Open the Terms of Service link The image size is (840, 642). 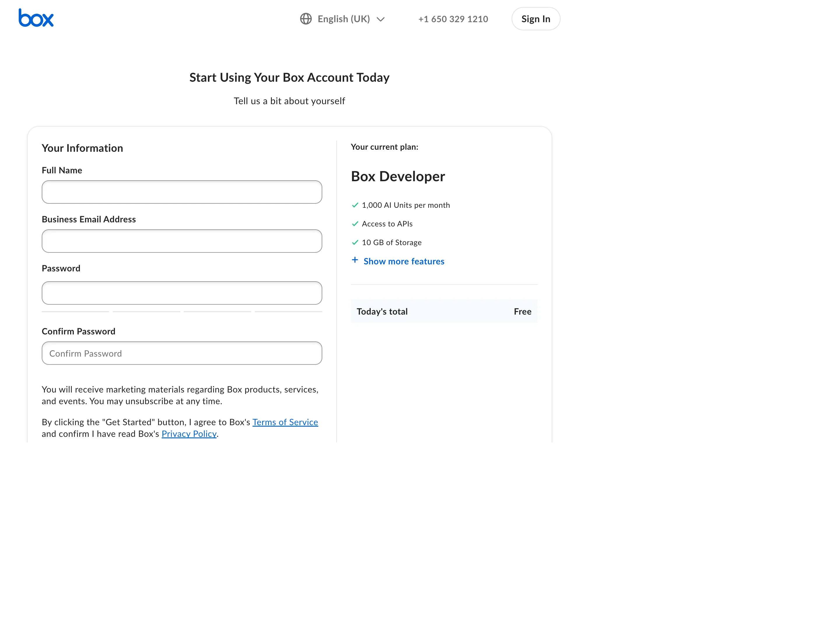click(x=285, y=422)
